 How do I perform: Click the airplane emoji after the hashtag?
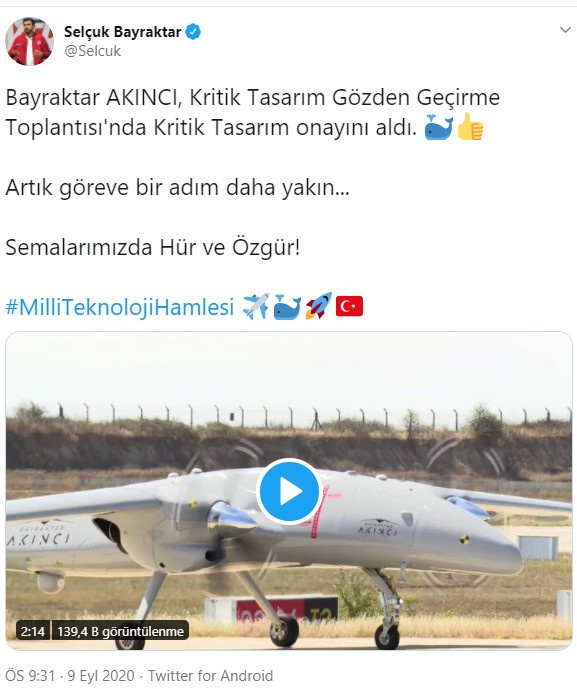point(255,306)
